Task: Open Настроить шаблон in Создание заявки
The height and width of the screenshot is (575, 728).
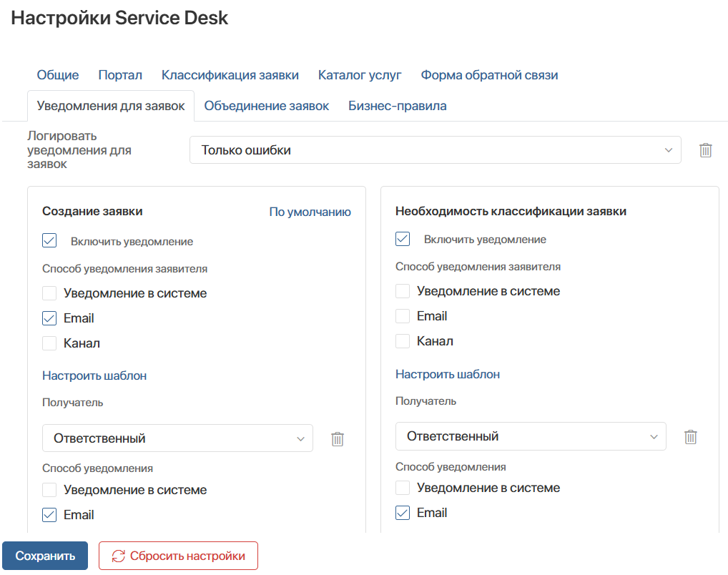Action: coord(94,375)
